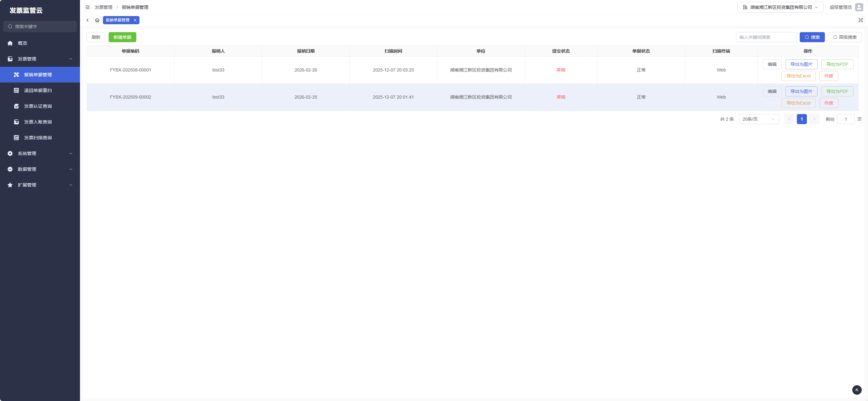868x401 pixels.
Task: Click the 新建单据 button
Action: tap(122, 37)
